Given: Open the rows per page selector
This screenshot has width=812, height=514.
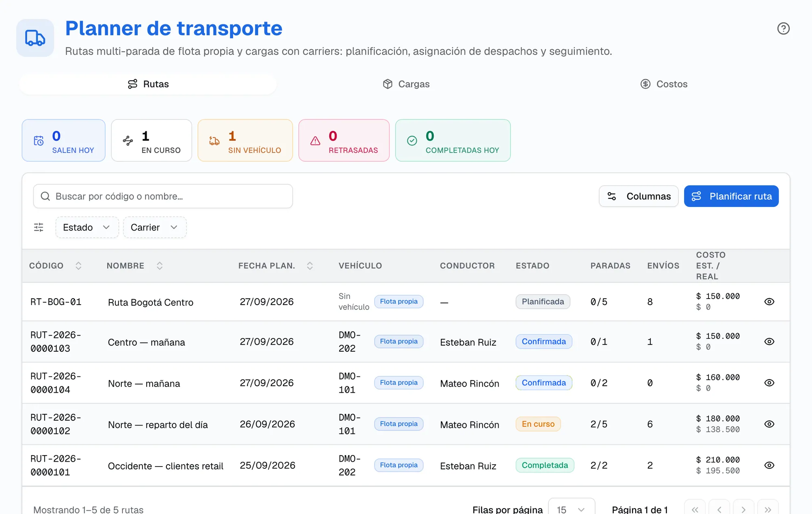Looking at the screenshot, I should [x=571, y=509].
